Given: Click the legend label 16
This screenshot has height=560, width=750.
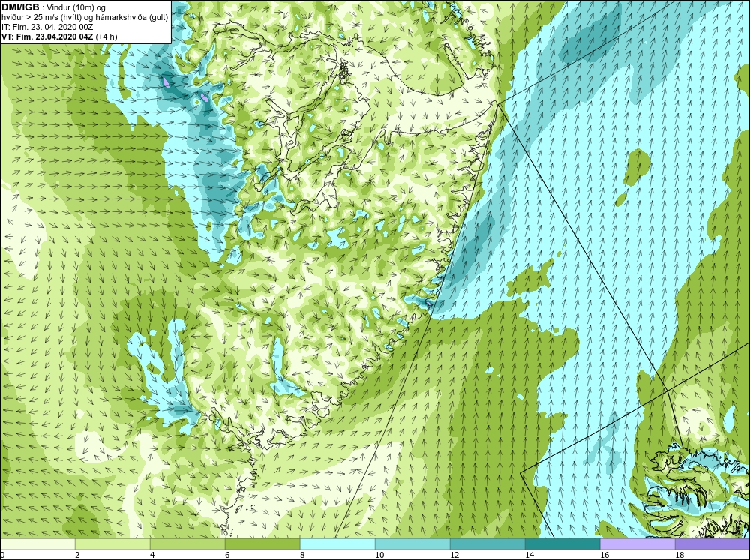Looking at the screenshot, I should click(604, 555).
